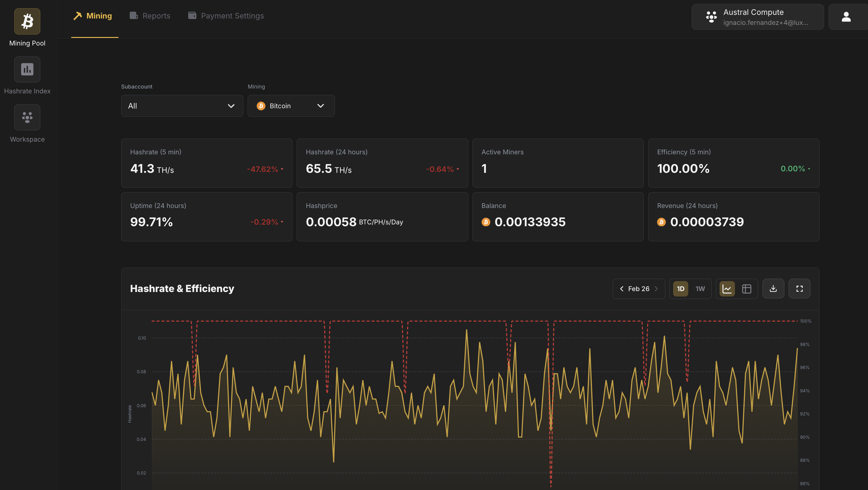Click the pickaxe icon on Mining tab
This screenshot has width=868, height=490.
[78, 15]
